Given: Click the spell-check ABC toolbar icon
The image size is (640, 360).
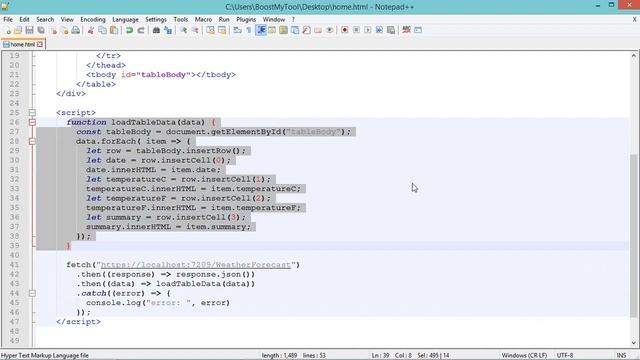Looking at the screenshot, I should tap(406, 30).
